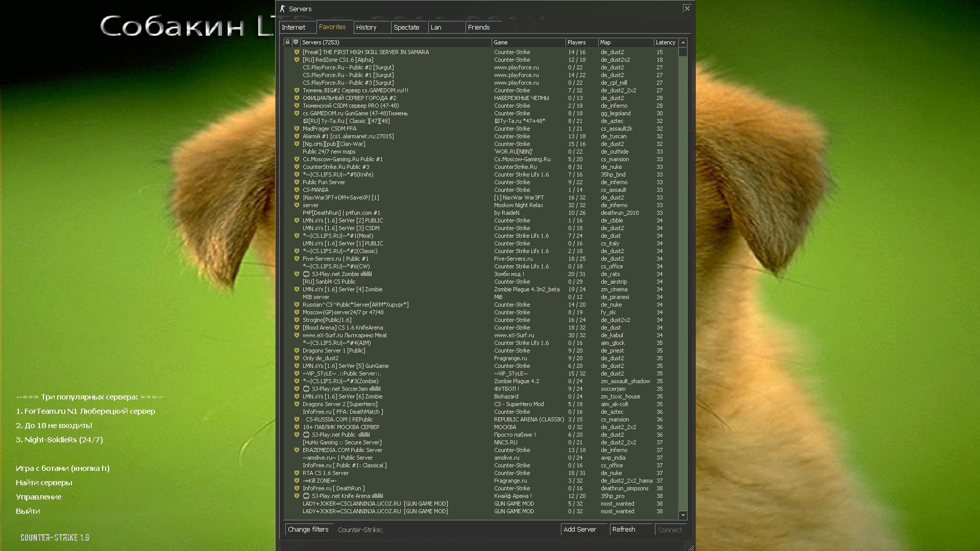Screen dimensions: 980x551
Task: Click shield icon of Public Fun Server
Action: point(297,182)
